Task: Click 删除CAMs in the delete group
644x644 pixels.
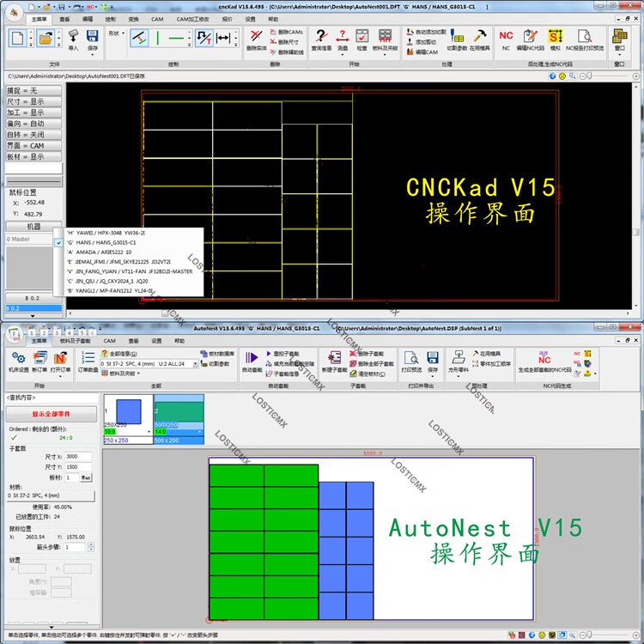Action: [x=287, y=32]
